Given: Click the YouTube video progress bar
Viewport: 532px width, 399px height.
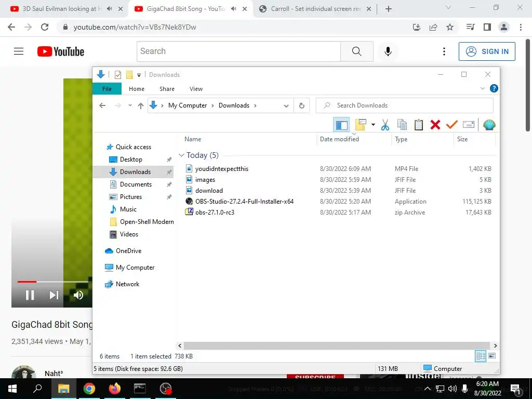Looking at the screenshot, I should click(52, 282).
